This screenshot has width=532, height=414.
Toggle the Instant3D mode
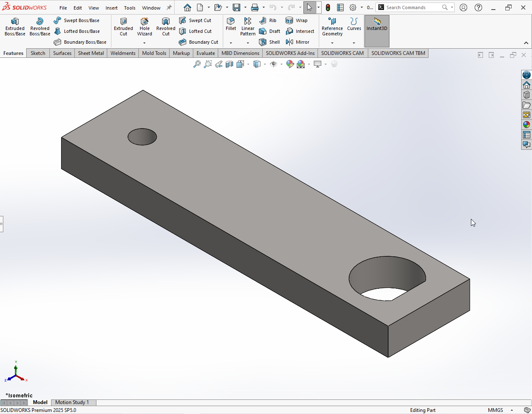click(377, 25)
